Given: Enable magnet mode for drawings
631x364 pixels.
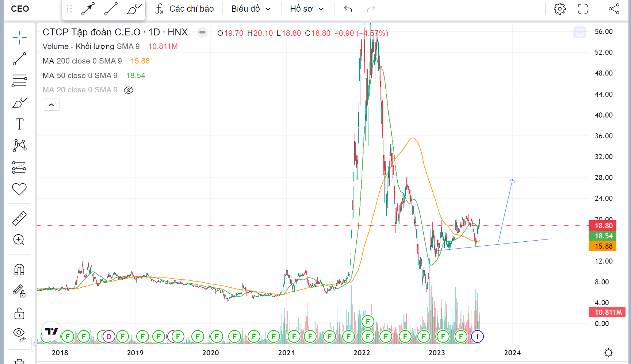Looking at the screenshot, I should coord(19,270).
